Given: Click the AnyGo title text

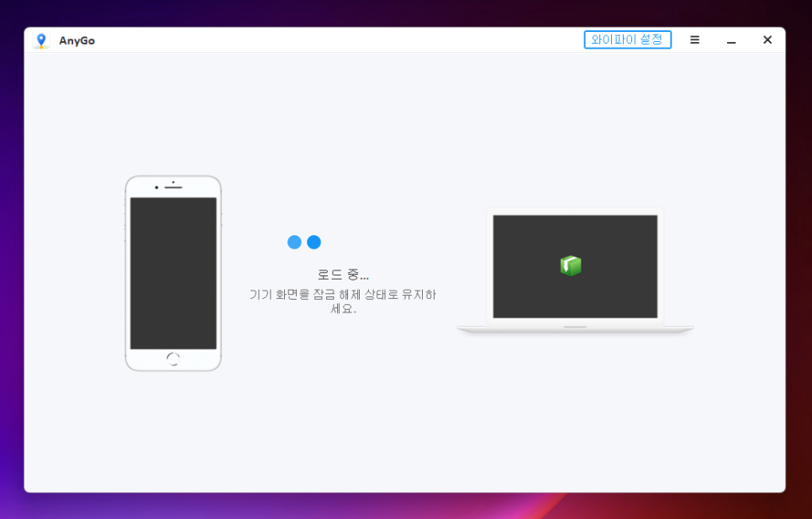Looking at the screenshot, I should click(x=77, y=41).
